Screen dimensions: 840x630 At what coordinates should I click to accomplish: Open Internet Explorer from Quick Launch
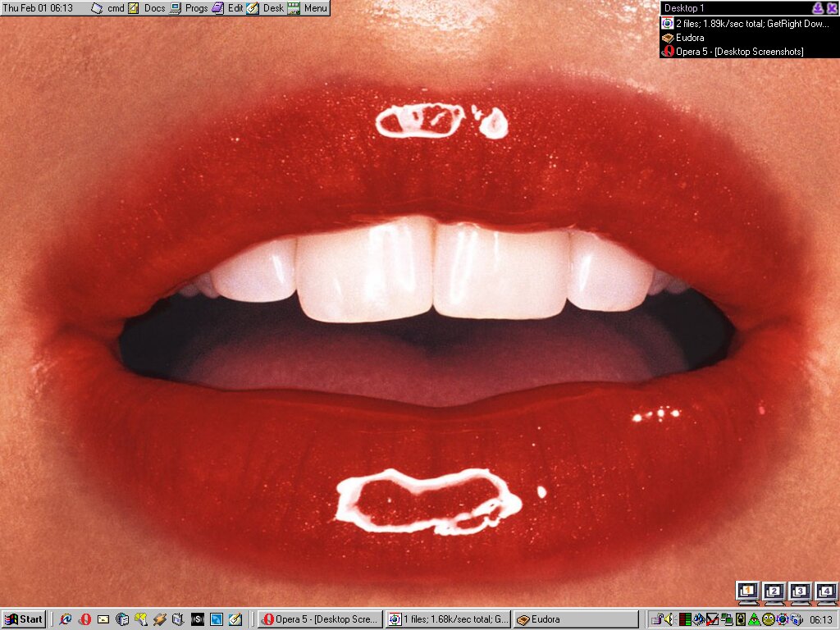(66, 619)
